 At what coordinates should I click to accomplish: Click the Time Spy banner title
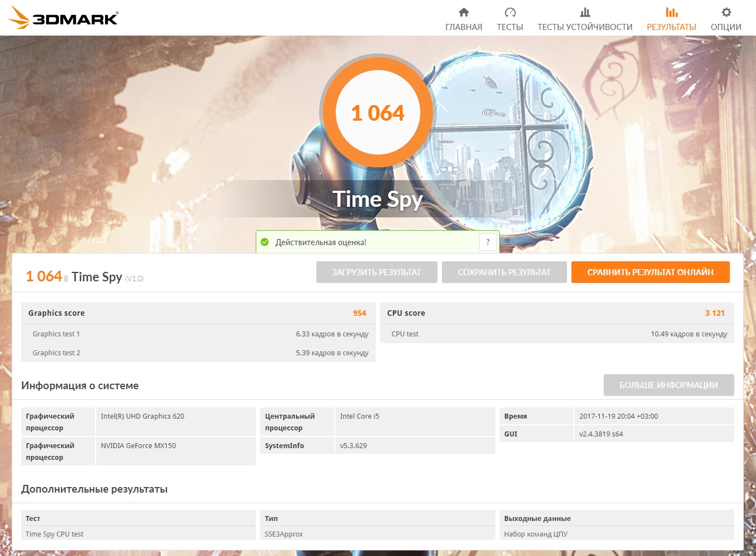(x=378, y=199)
